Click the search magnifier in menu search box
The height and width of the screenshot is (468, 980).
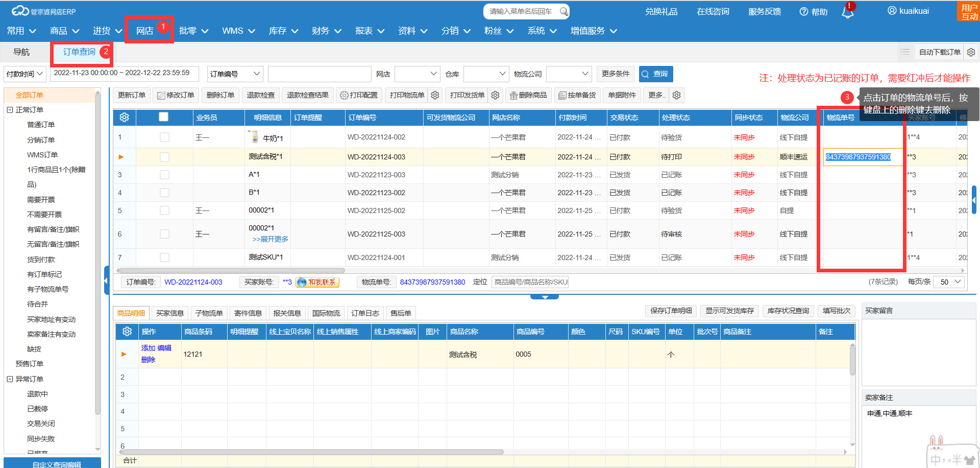[x=563, y=11]
